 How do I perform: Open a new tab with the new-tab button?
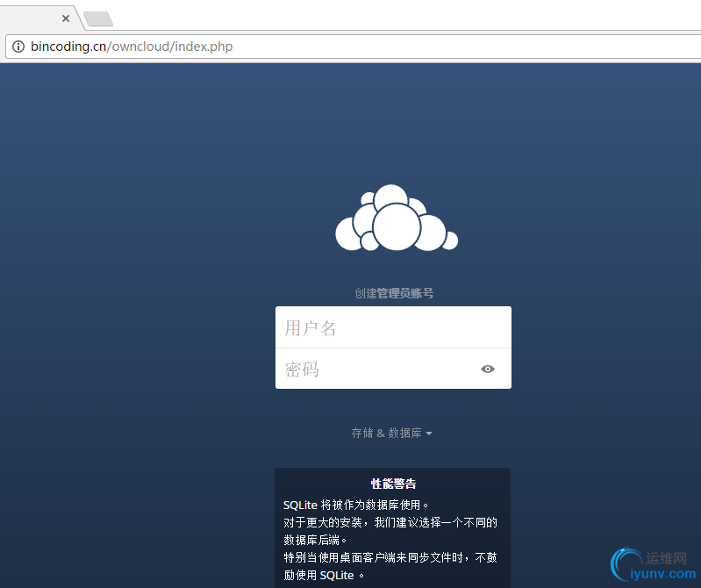(98, 18)
